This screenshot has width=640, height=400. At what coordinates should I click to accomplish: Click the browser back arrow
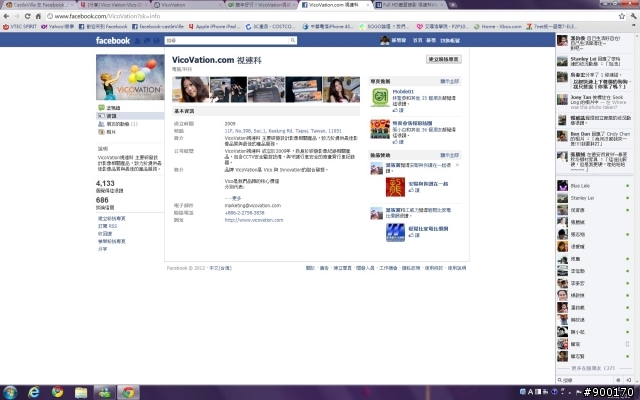pos(6,16)
